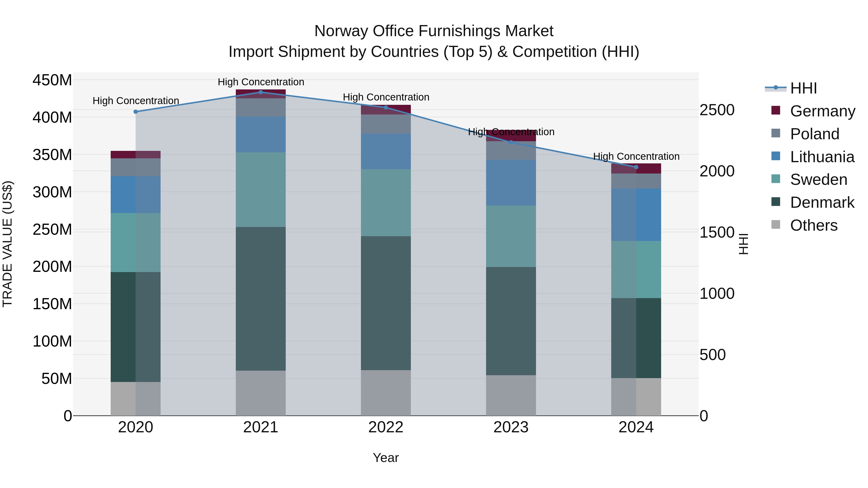Click the HHI line marker for 2023
The image size is (868, 488).
(x=511, y=142)
